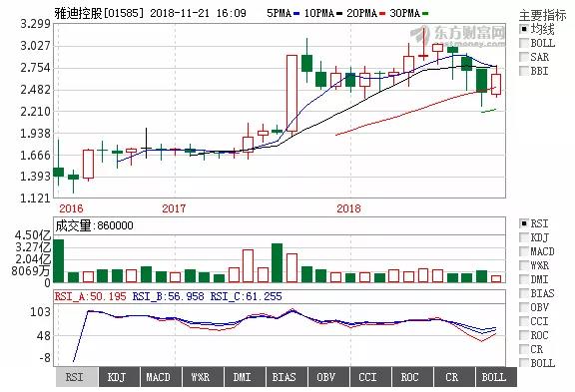Click the tallest white candlestick in late 2017
575x392 pixels.
[x=291, y=93]
